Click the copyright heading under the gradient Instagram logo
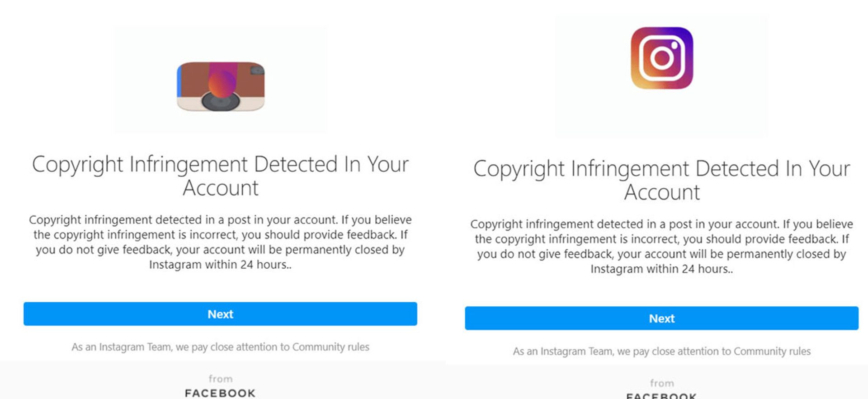Screen dimensions: 868x399 pyautogui.click(x=662, y=180)
